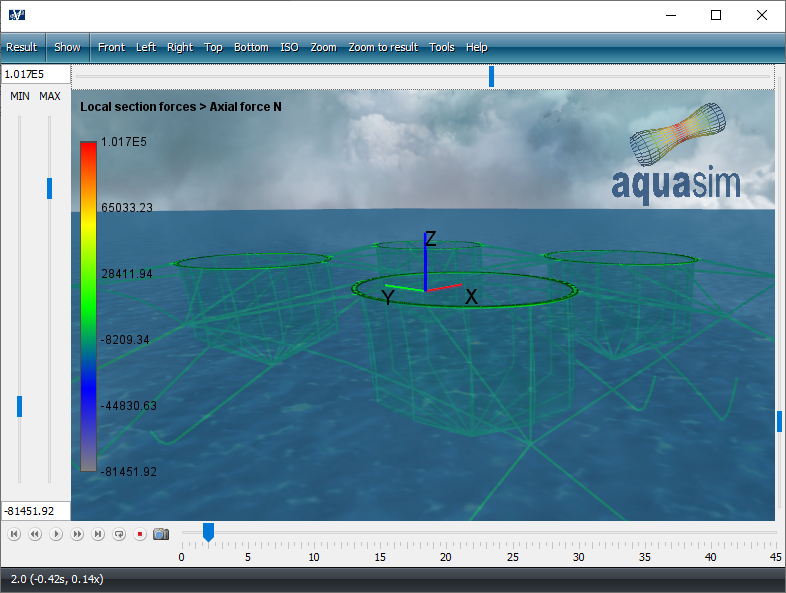786x593 pixels.
Task: Click the MAX label
Action: [50, 96]
